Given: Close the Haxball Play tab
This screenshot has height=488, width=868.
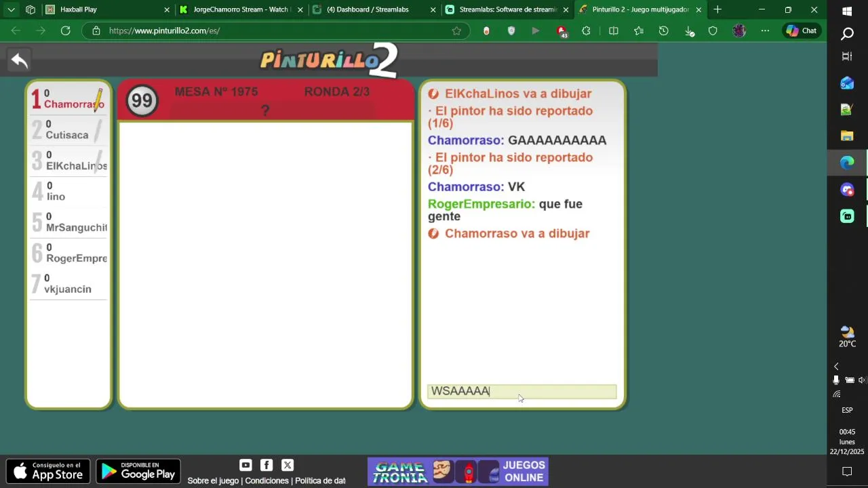Looking at the screenshot, I should click(167, 9).
